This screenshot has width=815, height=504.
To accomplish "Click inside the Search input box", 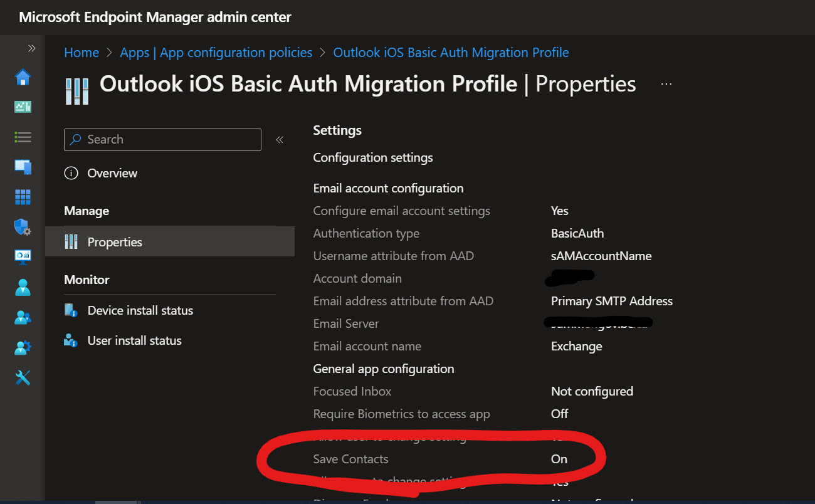I will tap(162, 139).
